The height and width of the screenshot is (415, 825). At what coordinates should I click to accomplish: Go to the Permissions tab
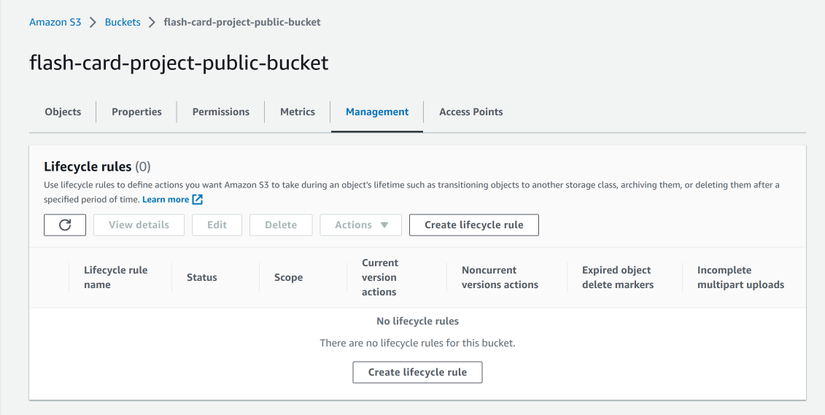point(221,112)
